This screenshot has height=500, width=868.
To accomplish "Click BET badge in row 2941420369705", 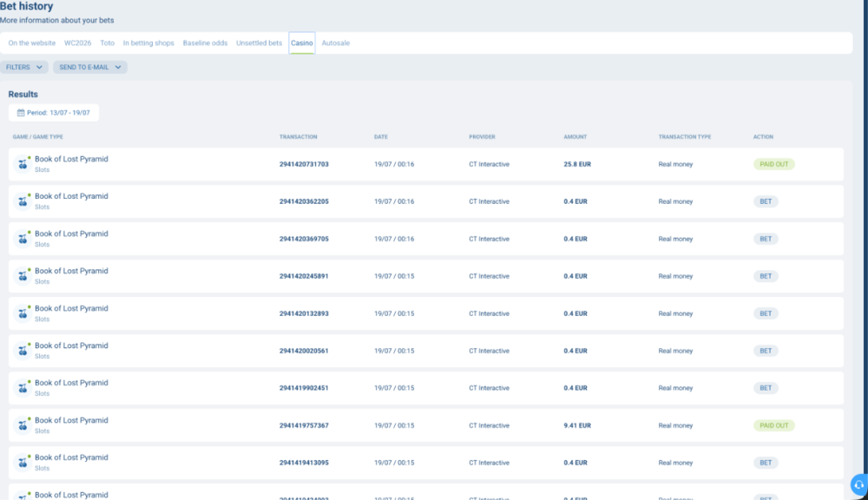I will tap(766, 239).
